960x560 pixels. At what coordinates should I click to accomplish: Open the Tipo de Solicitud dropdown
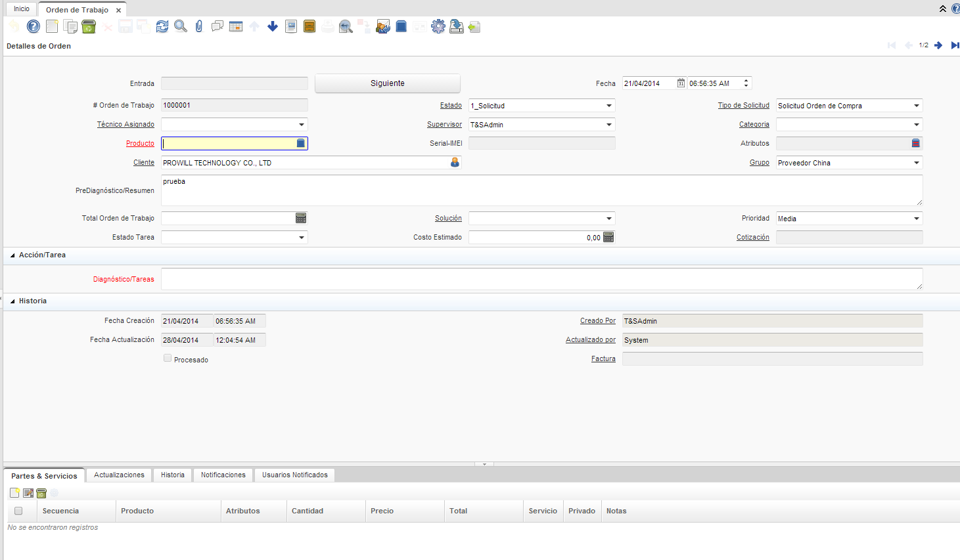click(917, 106)
